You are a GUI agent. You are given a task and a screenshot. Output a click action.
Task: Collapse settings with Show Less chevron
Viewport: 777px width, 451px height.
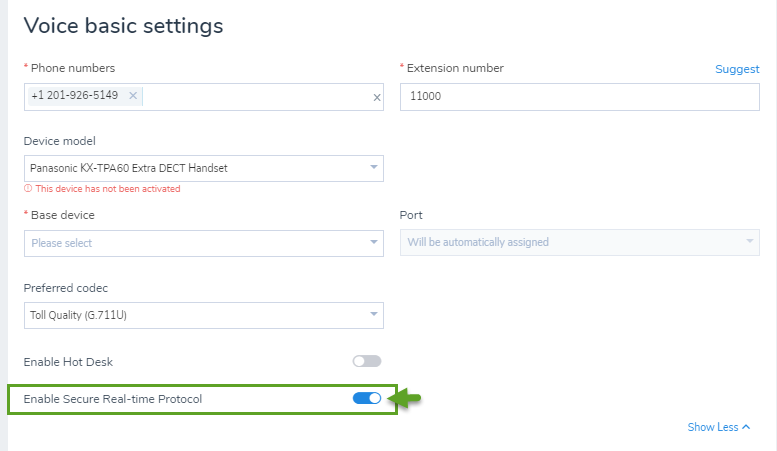tap(746, 427)
